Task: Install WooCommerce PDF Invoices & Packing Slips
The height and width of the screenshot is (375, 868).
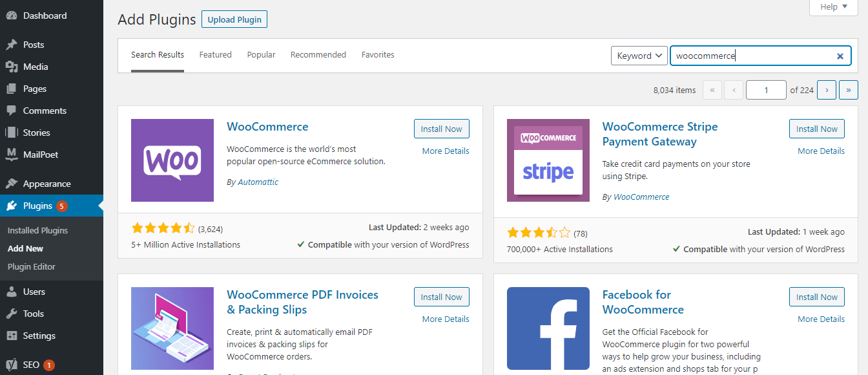Action: (x=442, y=297)
